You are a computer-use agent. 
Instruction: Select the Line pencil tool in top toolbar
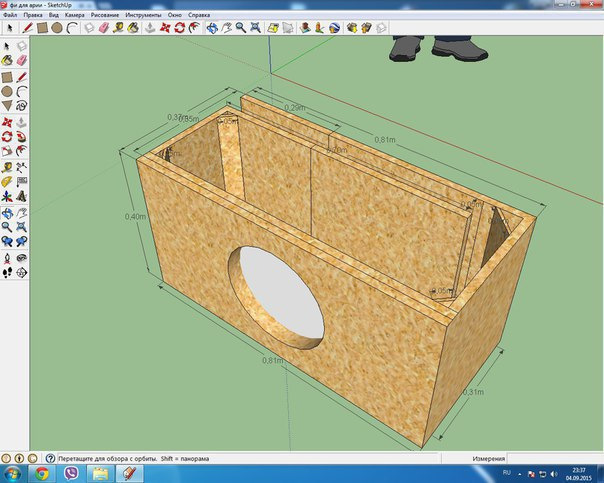(27, 28)
